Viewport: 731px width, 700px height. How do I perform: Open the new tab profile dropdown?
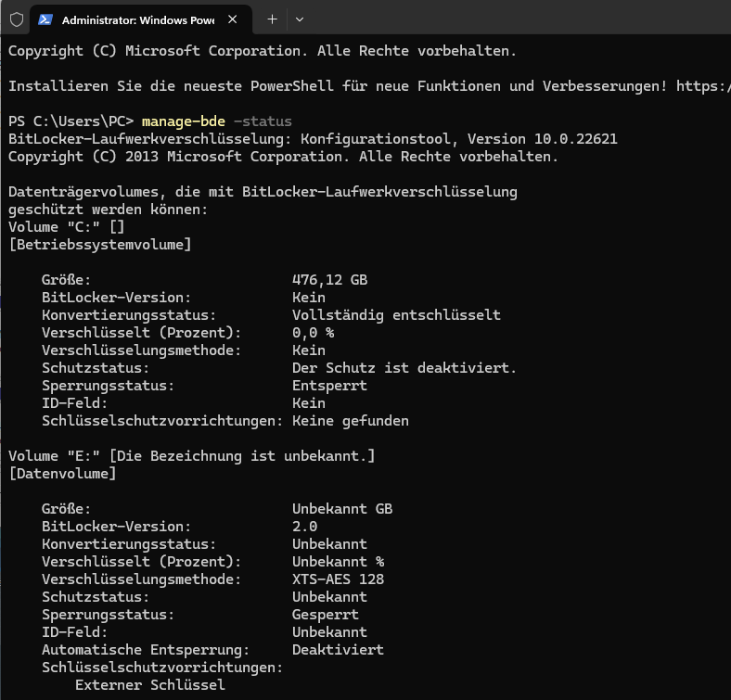click(x=300, y=19)
